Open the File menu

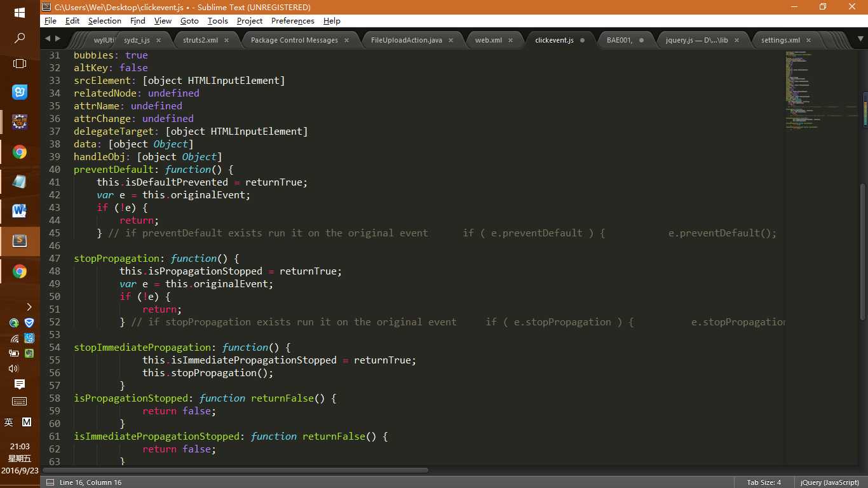click(x=50, y=20)
